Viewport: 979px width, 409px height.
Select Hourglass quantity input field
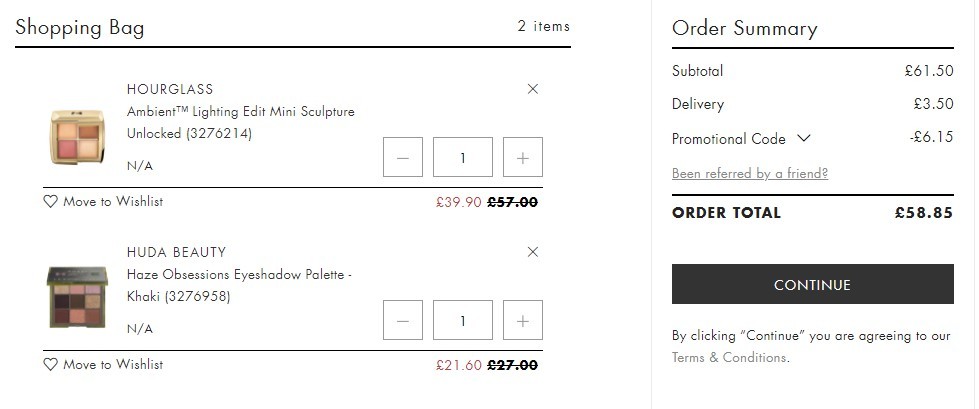pyautogui.click(x=463, y=157)
